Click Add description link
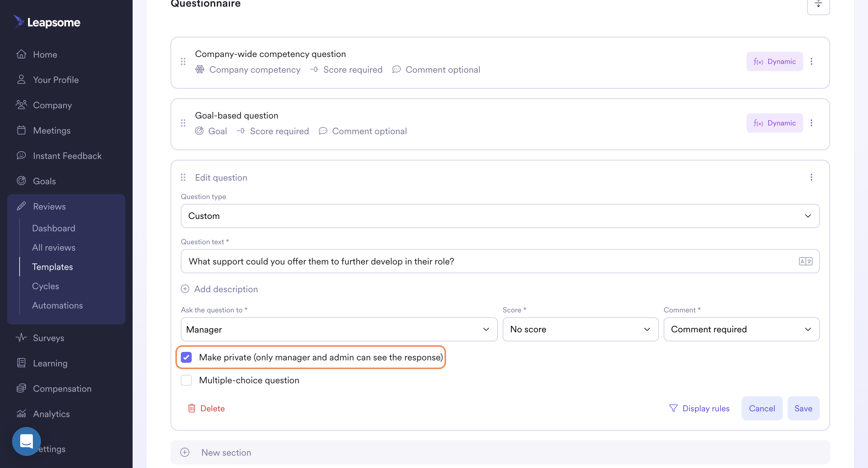868x468 pixels. 226,289
